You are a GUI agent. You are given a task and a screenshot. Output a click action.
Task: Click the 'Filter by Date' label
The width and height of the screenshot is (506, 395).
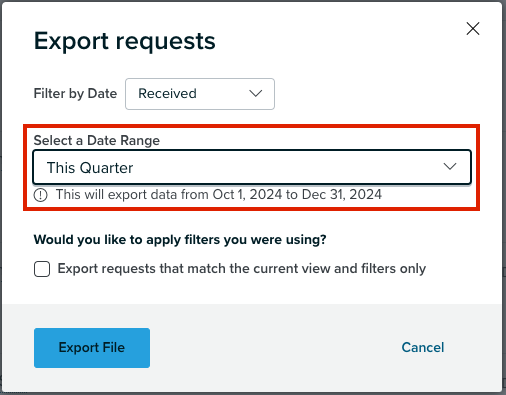75,94
